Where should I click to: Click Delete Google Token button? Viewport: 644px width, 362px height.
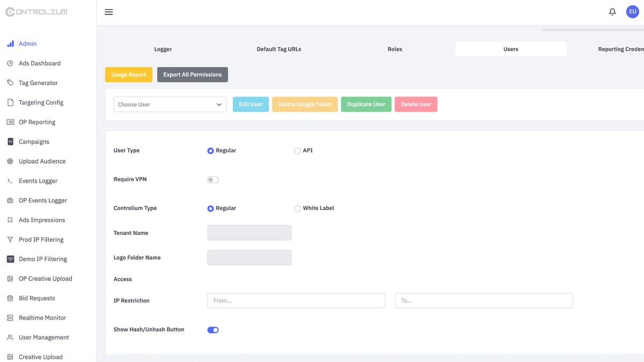[x=305, y=104]
